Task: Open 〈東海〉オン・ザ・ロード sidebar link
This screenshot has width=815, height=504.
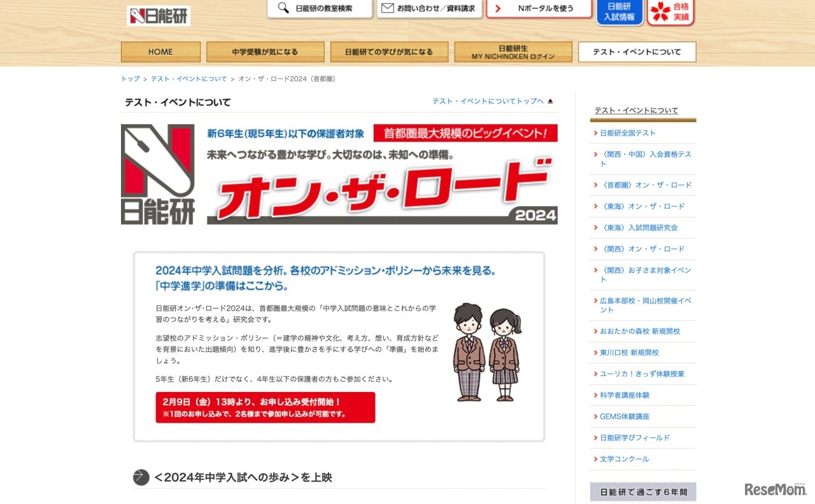Action: 643,206
